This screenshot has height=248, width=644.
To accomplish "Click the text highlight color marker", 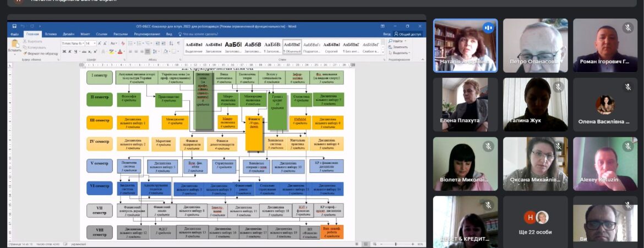I will [111, 51].
